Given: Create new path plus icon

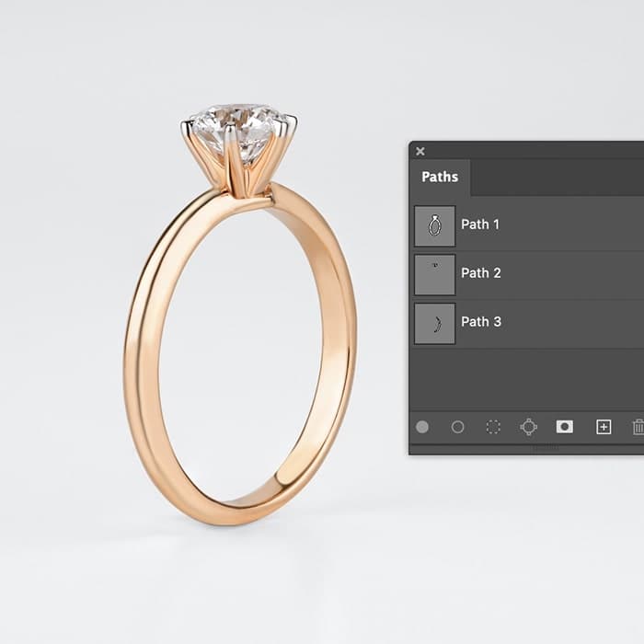Looking at the screenshot, I should click(x=604, y=427).
